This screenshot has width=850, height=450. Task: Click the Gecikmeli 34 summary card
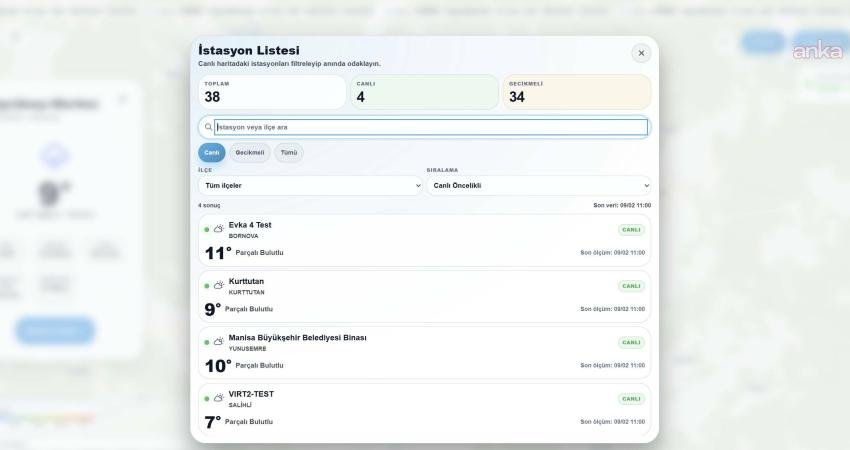(x=577, y=92)
